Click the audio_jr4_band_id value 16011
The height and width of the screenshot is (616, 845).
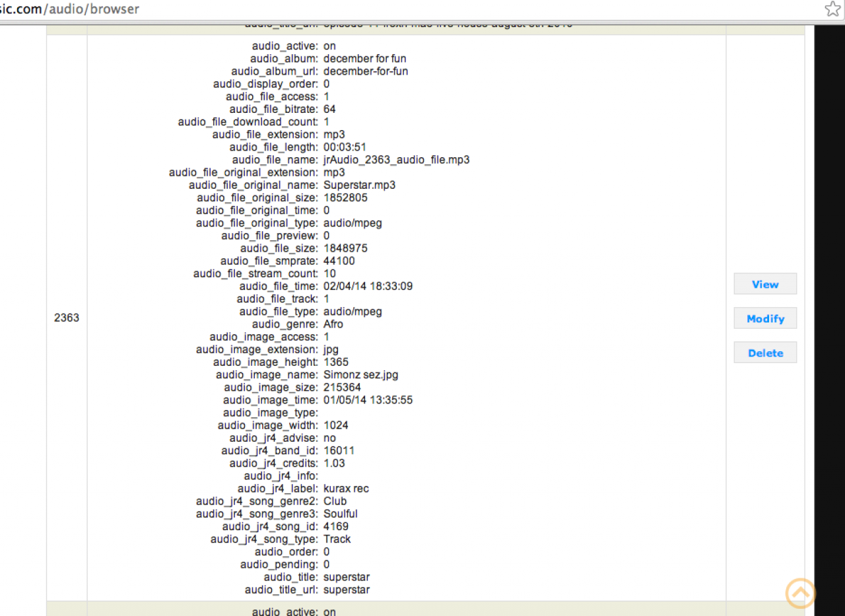[339, 450]
